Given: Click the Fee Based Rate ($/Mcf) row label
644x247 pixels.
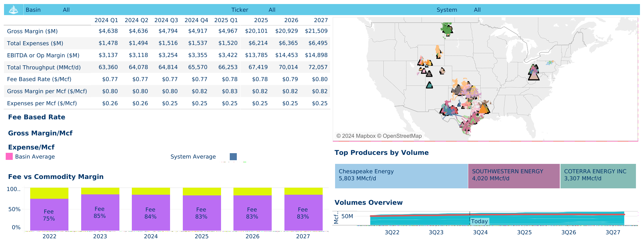Looking at the screenshot, I should pyautogui.click(x=39, y=79).
